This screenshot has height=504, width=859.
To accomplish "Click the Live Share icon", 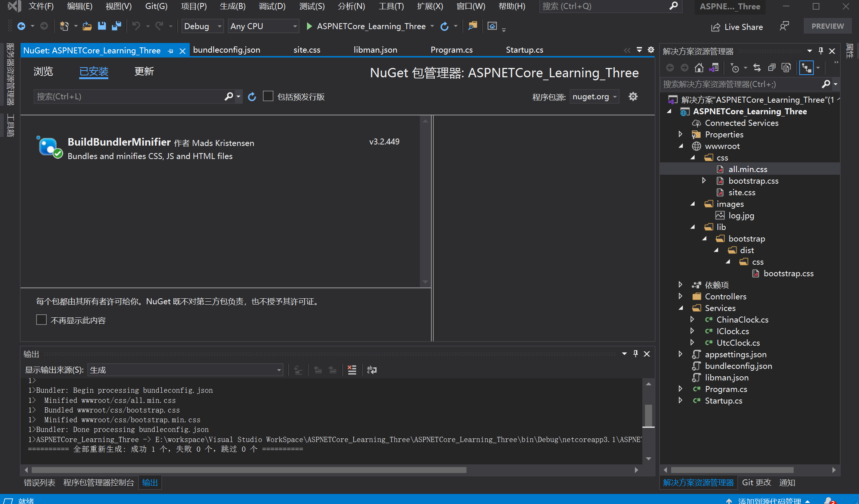I will tap(715, 27).
